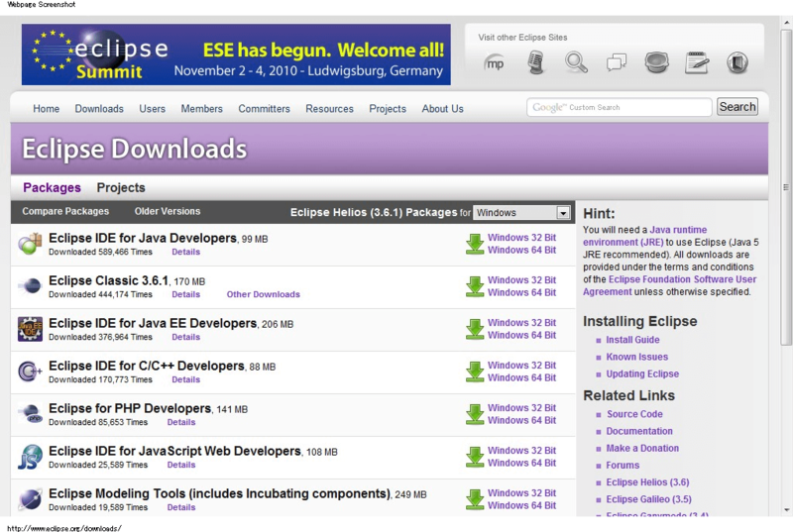Click the magnifying glass site icon
The image size is (793, 532).
tap(576, 62)
